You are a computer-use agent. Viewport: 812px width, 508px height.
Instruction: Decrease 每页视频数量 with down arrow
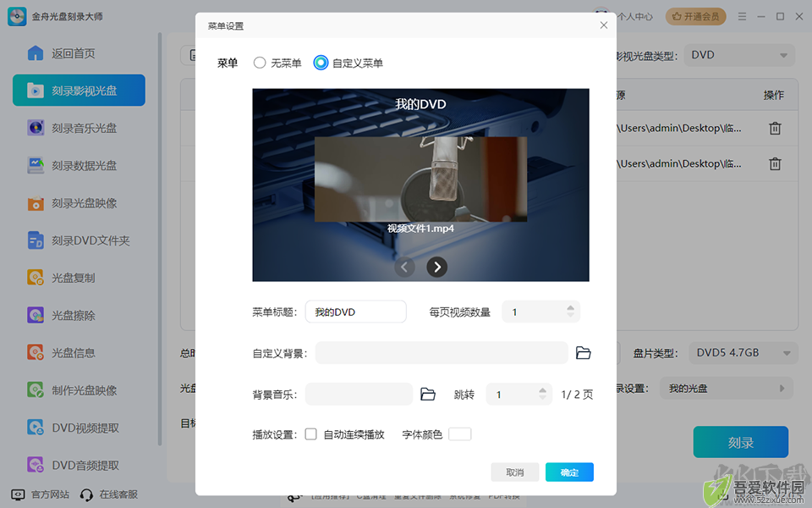(570, 316)
